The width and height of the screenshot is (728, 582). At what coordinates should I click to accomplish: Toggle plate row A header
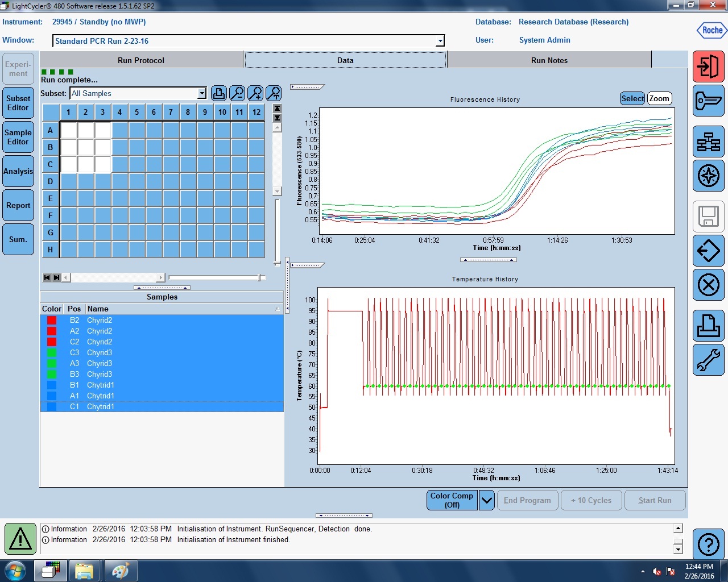click(51, 130)
